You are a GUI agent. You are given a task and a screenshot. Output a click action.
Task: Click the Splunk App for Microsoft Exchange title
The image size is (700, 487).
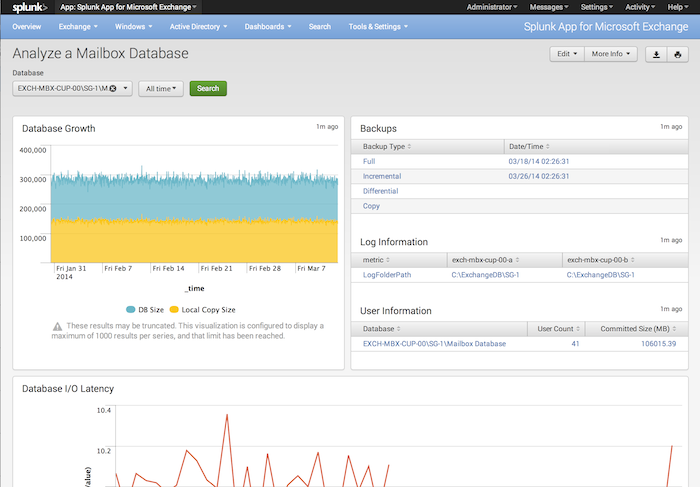[x=606, y=27]
